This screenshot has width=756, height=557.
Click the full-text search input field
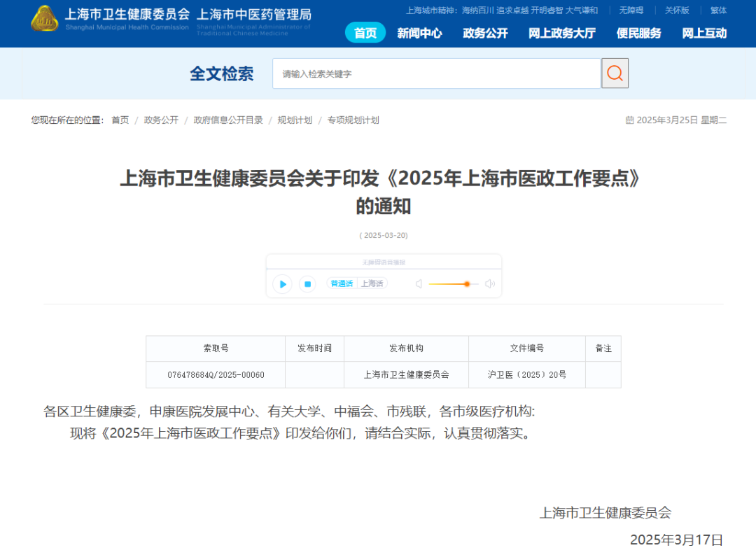point(437,73)
